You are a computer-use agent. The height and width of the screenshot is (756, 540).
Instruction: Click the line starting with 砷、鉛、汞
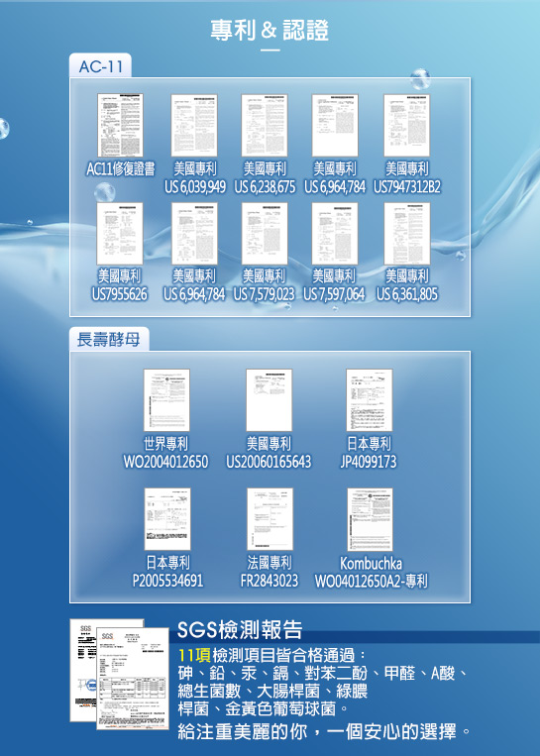point(322,673)
